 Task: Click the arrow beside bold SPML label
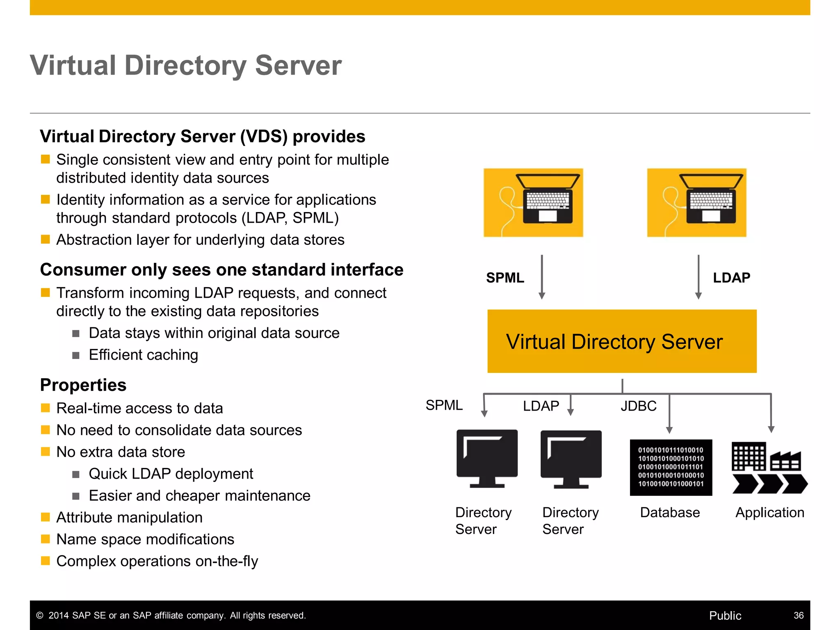(542, 277)
